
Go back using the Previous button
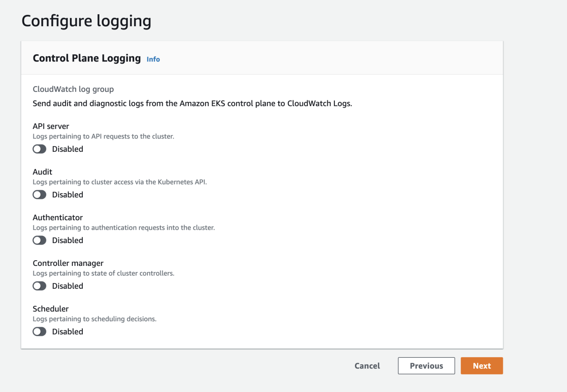click(426, 365)
